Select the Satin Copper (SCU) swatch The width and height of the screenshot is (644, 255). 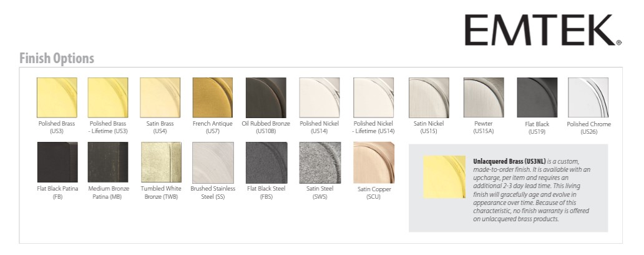pos(374,162)
